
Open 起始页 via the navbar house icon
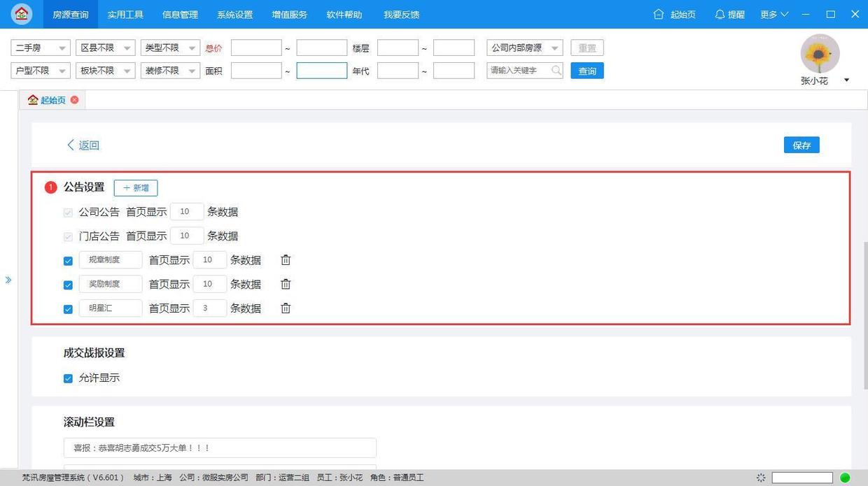tap(658, 14)
